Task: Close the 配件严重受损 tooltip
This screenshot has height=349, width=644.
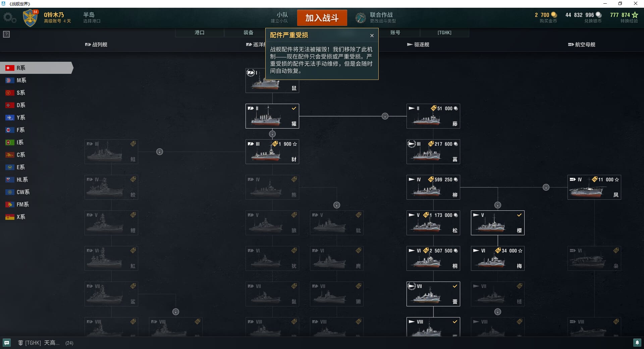Action: (372, 36)
